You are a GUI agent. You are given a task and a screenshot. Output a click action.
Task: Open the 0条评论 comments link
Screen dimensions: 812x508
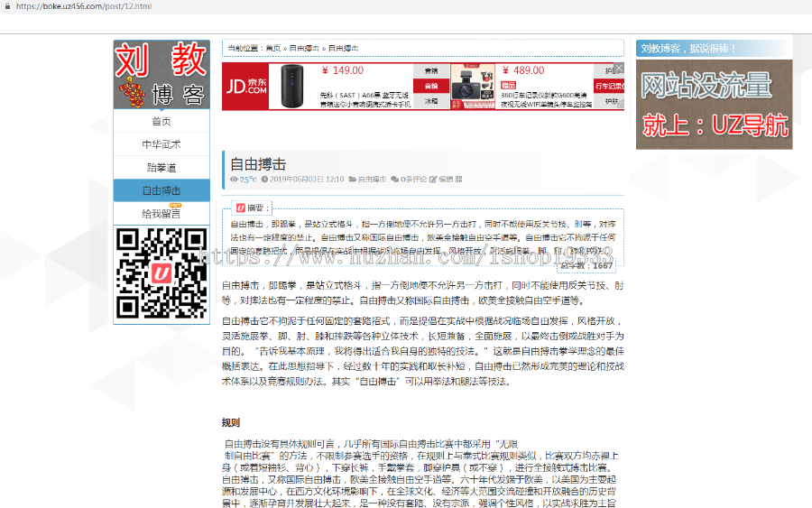[x=414, y=180]
